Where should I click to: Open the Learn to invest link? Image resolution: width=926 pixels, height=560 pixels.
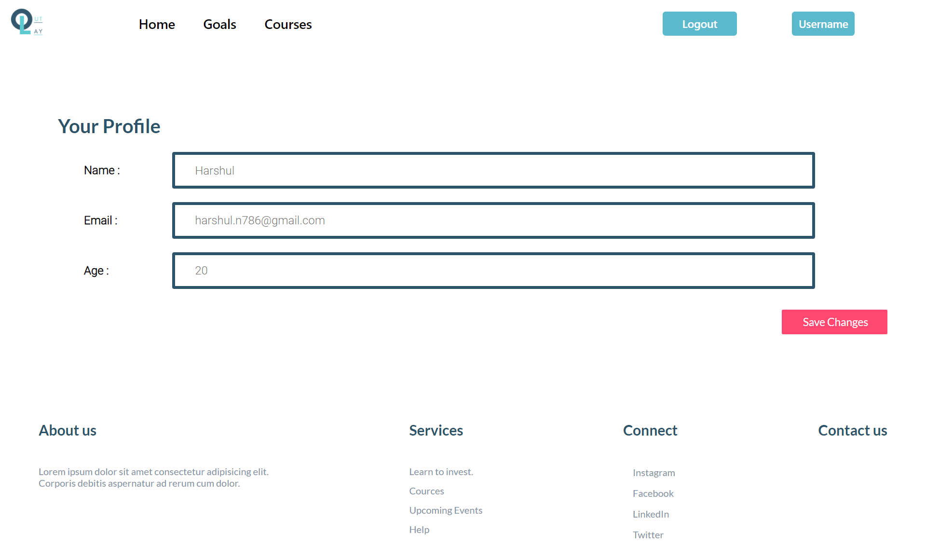click(441, 472)
